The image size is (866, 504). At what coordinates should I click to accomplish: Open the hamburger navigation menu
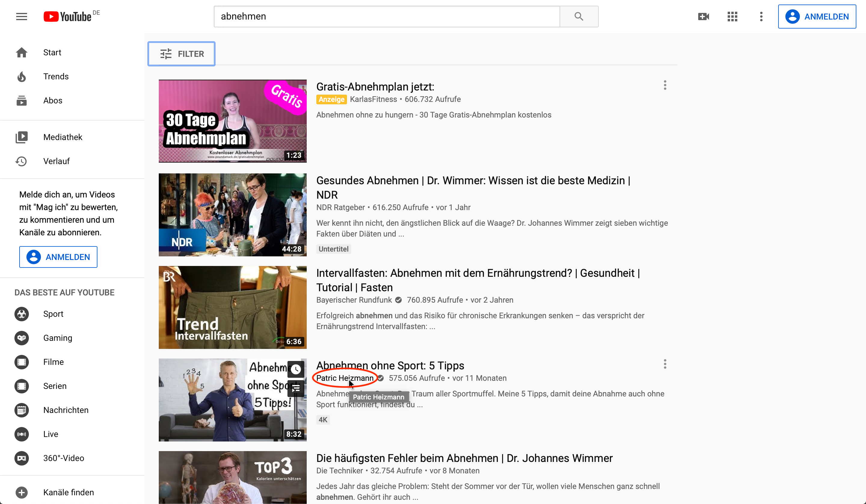pyautogui.click(x=21, y=16)
